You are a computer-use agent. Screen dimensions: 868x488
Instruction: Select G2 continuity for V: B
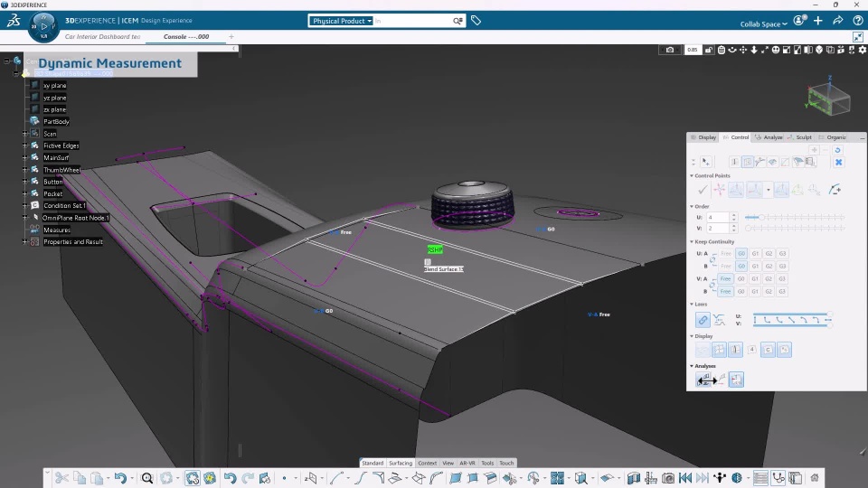(769, 291)
